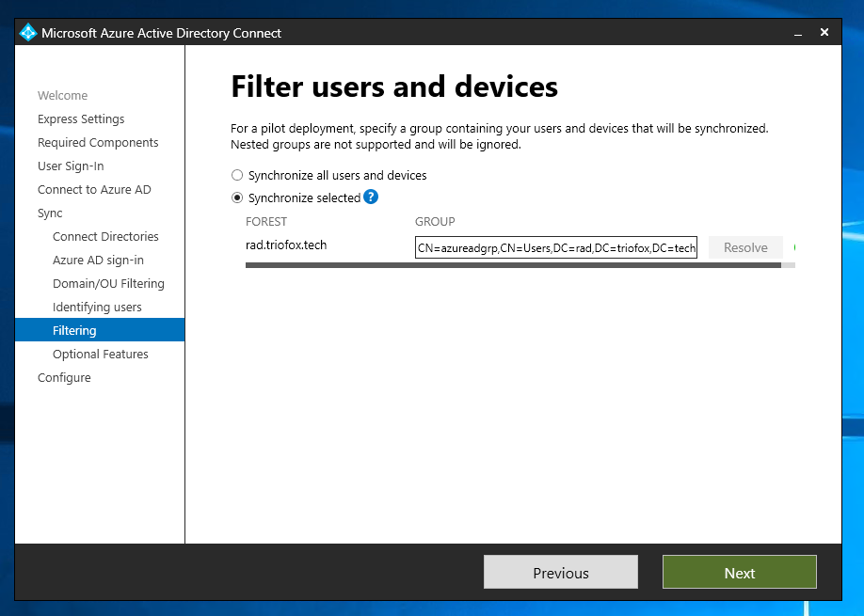This screenshot has width=864, height=616.
Task: Click the Resolve button
Action: 745,247
